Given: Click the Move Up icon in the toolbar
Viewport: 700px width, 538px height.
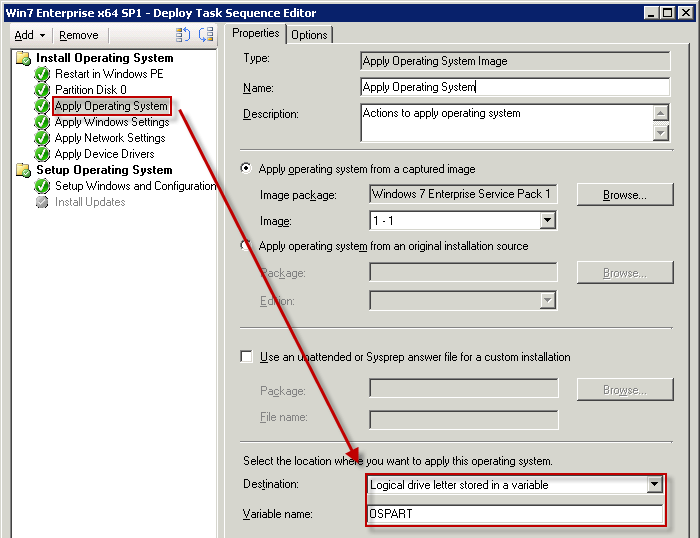Looking at the screenshot, I should (183, 34).
